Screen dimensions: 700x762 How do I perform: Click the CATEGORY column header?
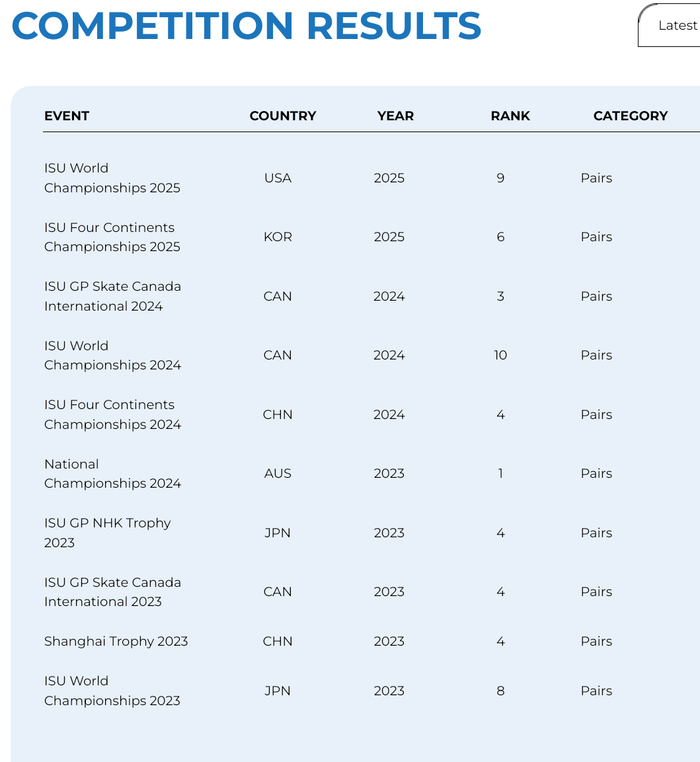(630, 116)
